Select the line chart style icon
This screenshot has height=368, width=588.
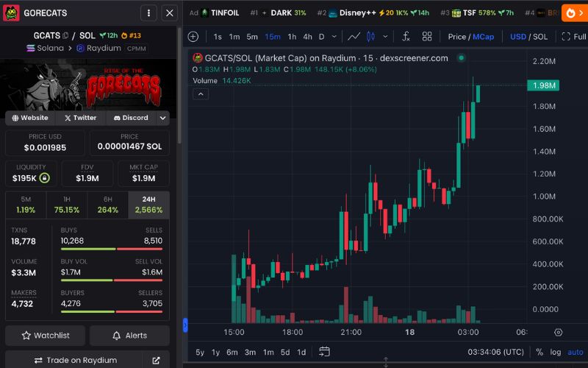pos(354,37)
